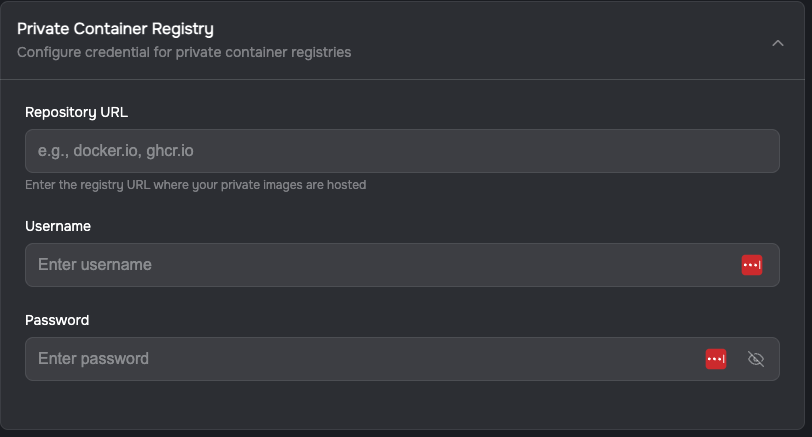The image size is (812, 437).
Task: Click the "Private Container Registry" heading
Action: point(115,30)
